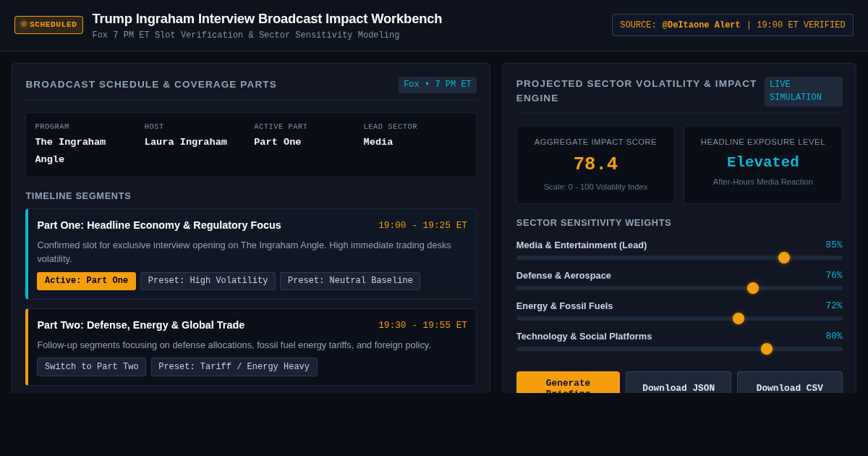This screenshot has width=868, height=456.
Task: Click the Fox • 7 PM ET tag
Action: click(x=438, y=85)
